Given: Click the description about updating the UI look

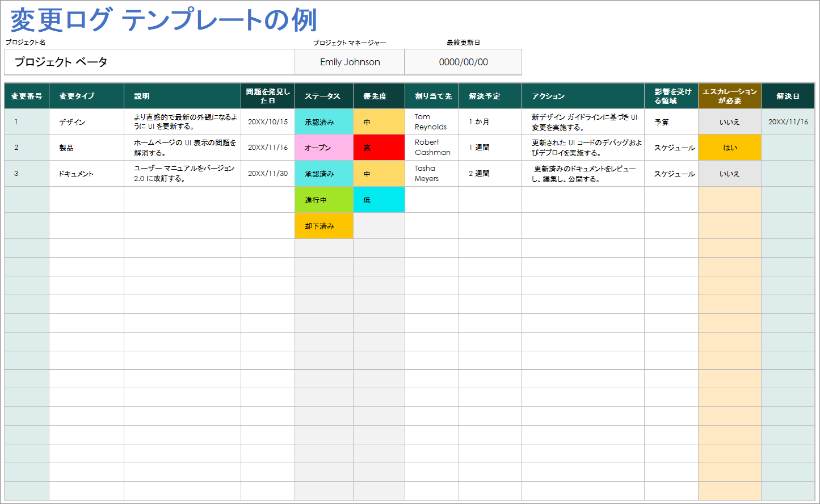Looking at the screenshot, I should [182, 121].
